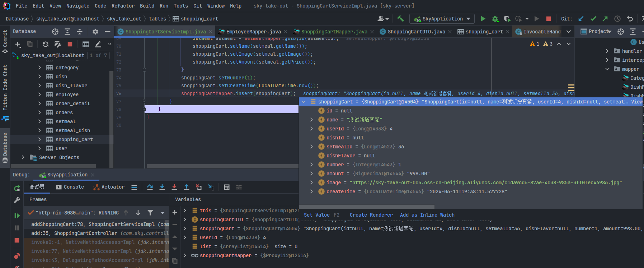644x268 pixels.
Task: Expand the handler folder in Project tree
Action: tap(607, 51)
